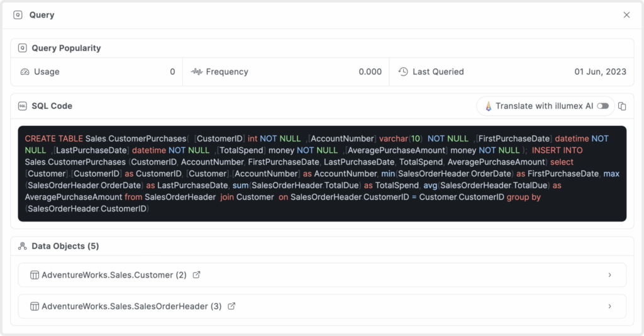Image resolution: width=644 pixels, height=336 pixels.
Task: Close the Query dialog
Action: click(x=626, y=15)
